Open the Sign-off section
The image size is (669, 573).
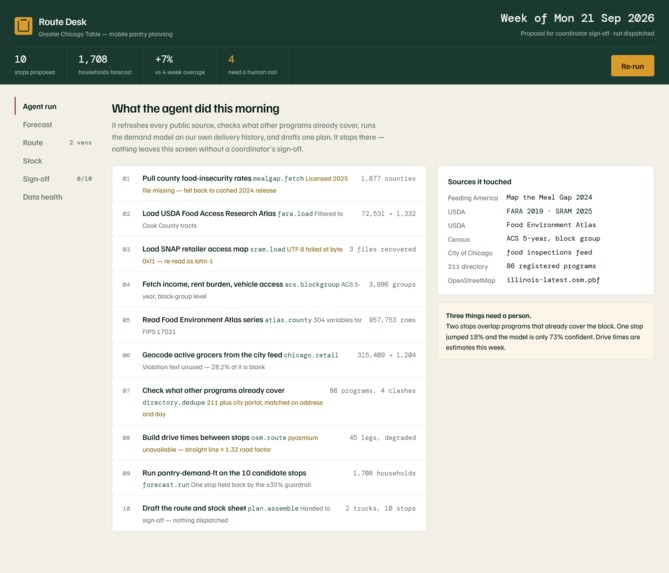tap(54, 179)
